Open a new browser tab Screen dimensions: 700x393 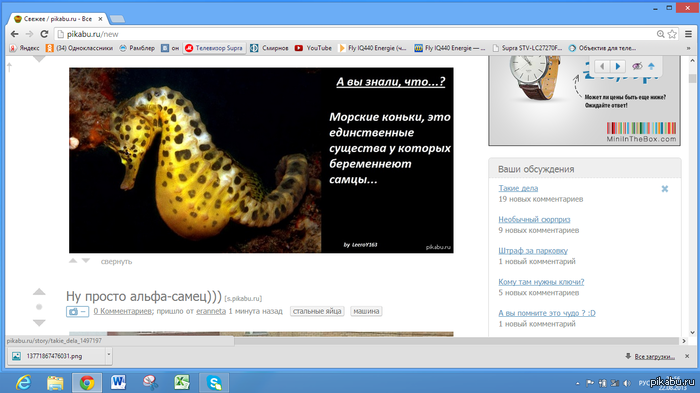point(117,19)
